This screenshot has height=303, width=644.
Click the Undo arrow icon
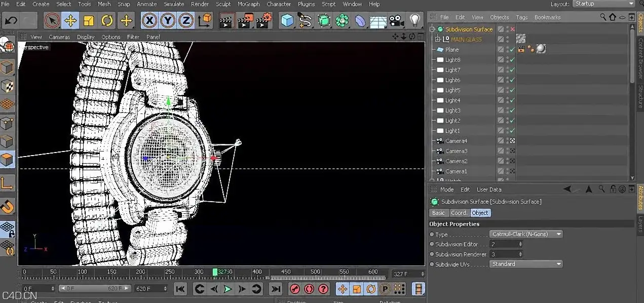point(11,21)
